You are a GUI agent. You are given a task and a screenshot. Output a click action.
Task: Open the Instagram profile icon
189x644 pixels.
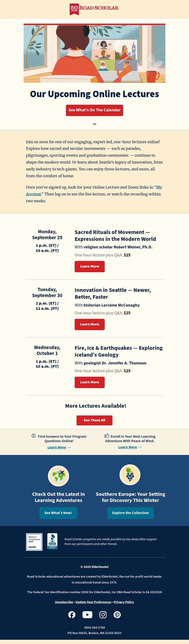coord(103,614)
